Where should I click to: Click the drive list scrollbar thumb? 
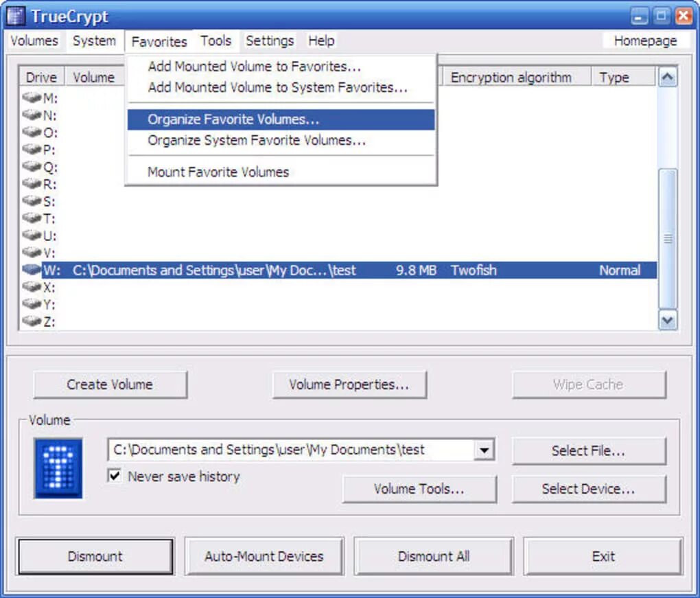pos(668,239)
